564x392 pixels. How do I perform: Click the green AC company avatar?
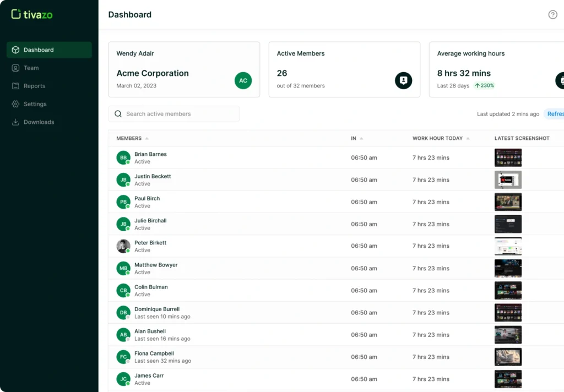click(x=243, y=80)
